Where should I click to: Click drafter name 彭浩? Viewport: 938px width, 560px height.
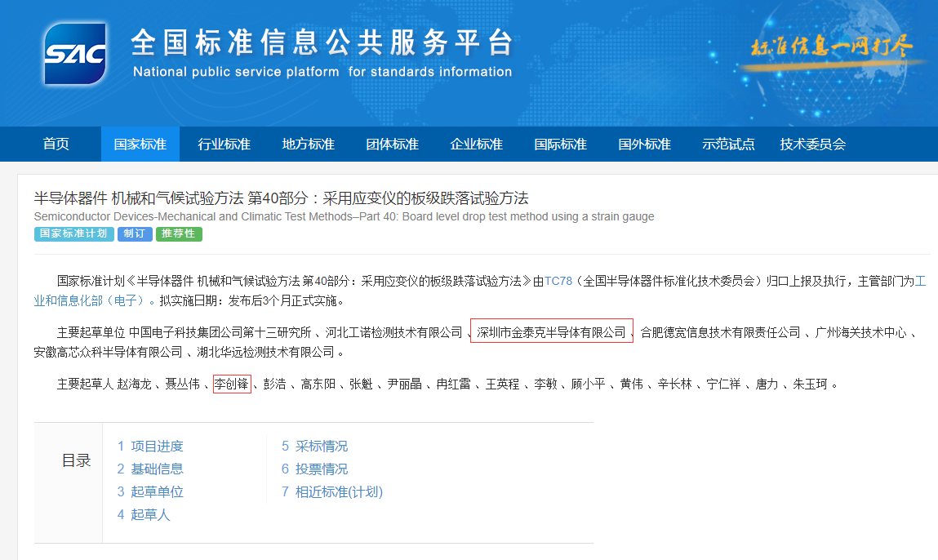tap(274, 384)
